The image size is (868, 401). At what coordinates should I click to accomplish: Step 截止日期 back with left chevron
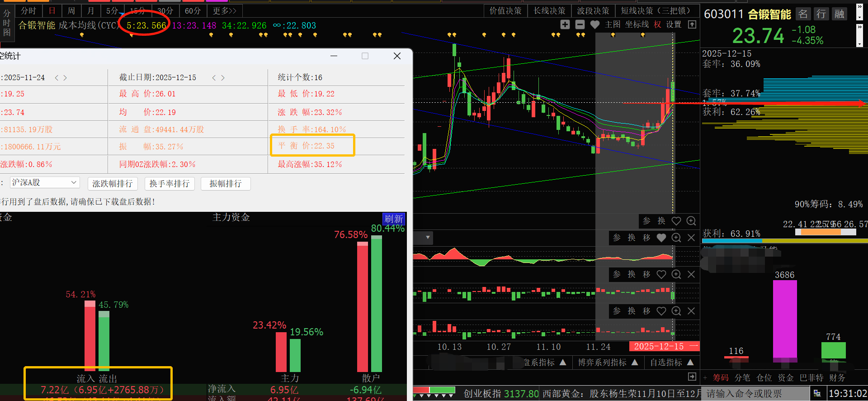tap(214, 78)
